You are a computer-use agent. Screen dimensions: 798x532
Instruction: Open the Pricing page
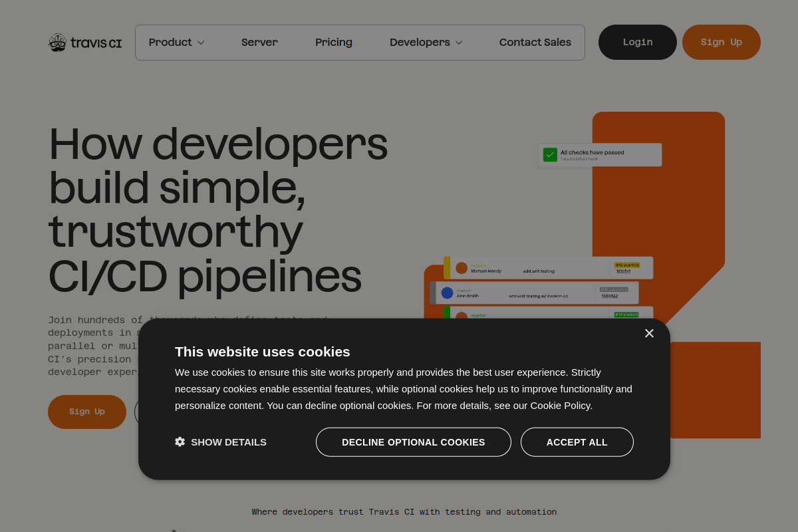point(334,43)
